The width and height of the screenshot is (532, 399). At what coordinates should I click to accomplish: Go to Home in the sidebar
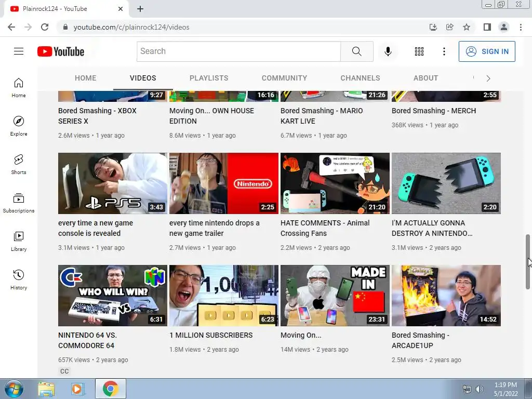(x=19, y=88)
